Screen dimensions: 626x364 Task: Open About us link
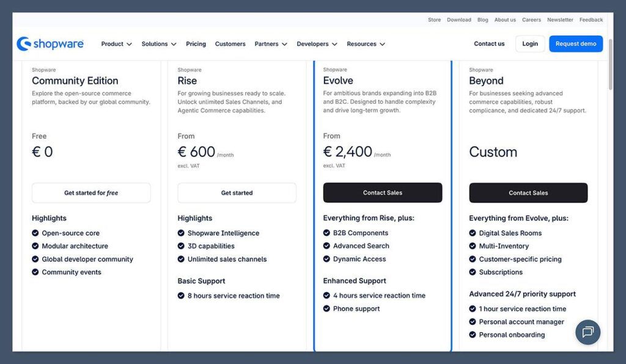(x=505, y=20)
